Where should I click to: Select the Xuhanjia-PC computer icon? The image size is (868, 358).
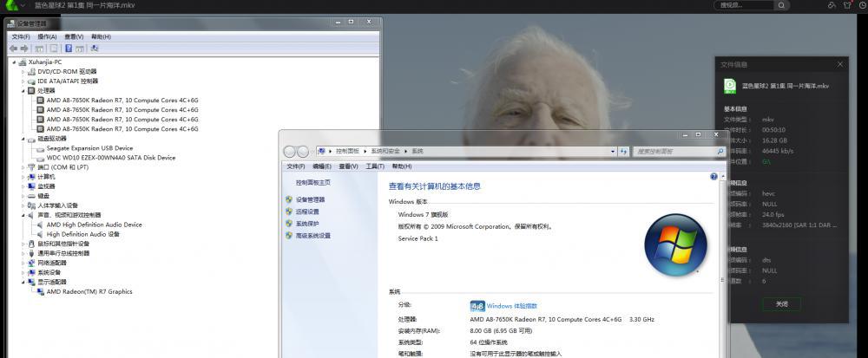tap(23, 62)
